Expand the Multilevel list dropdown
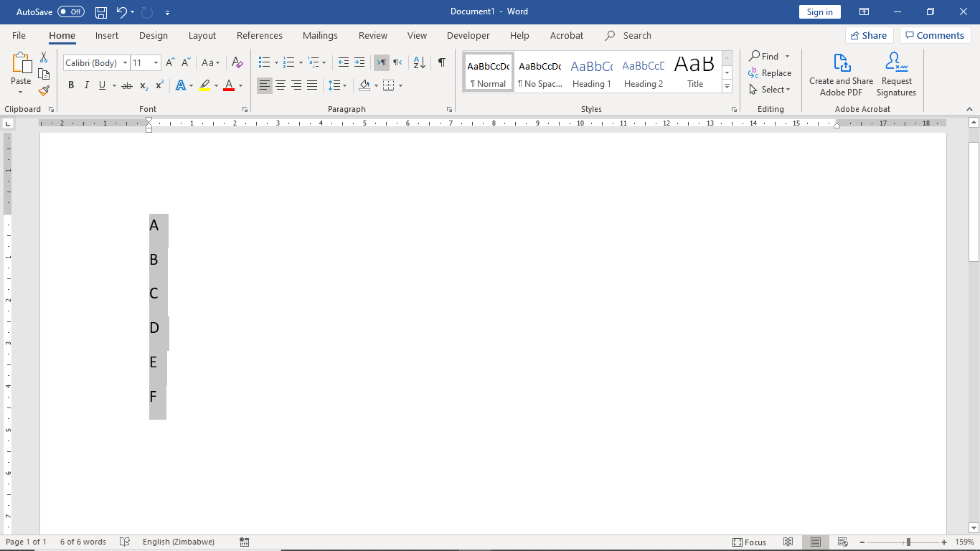This screenshot has height=551, width=980. [324, 63]
